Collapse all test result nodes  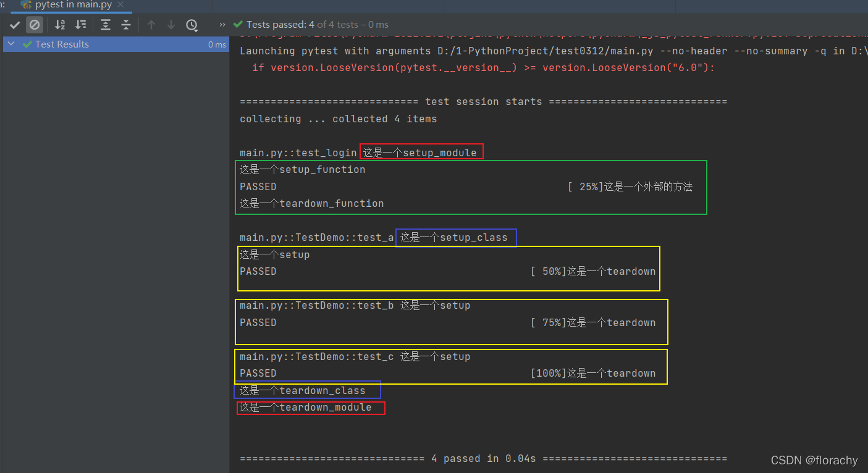tap(126, 25)
